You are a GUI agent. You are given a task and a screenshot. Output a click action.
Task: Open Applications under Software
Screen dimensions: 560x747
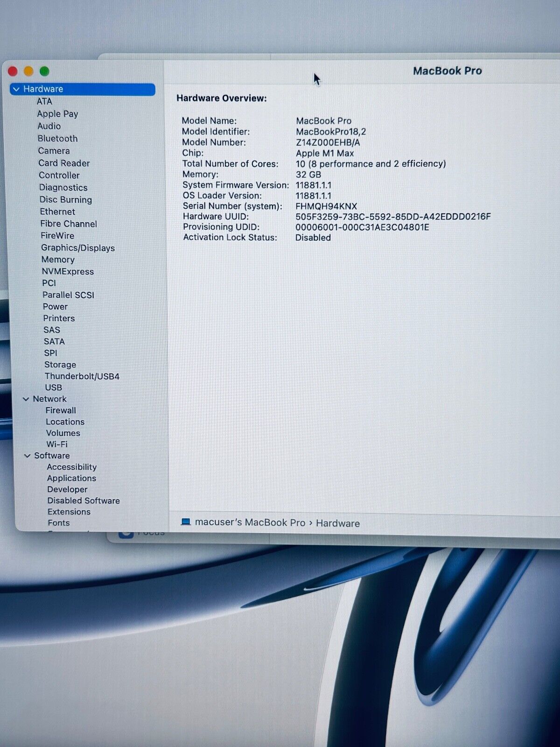click(71, 478)
